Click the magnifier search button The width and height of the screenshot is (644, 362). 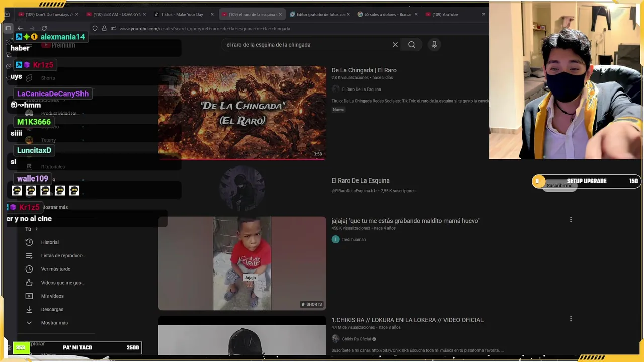tap(412, 45)
